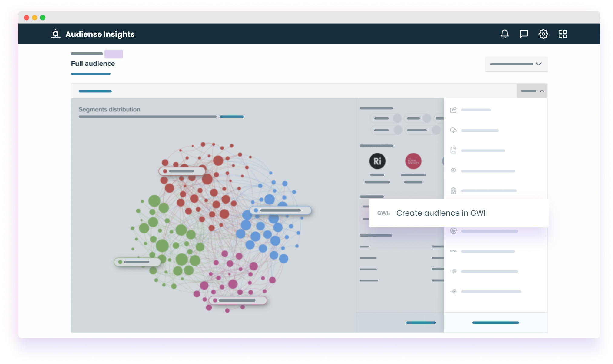Image resolution: width=613 pixels, height=364 pixels.
Task: Click the notifications bell icon
Action: (504, 34)
